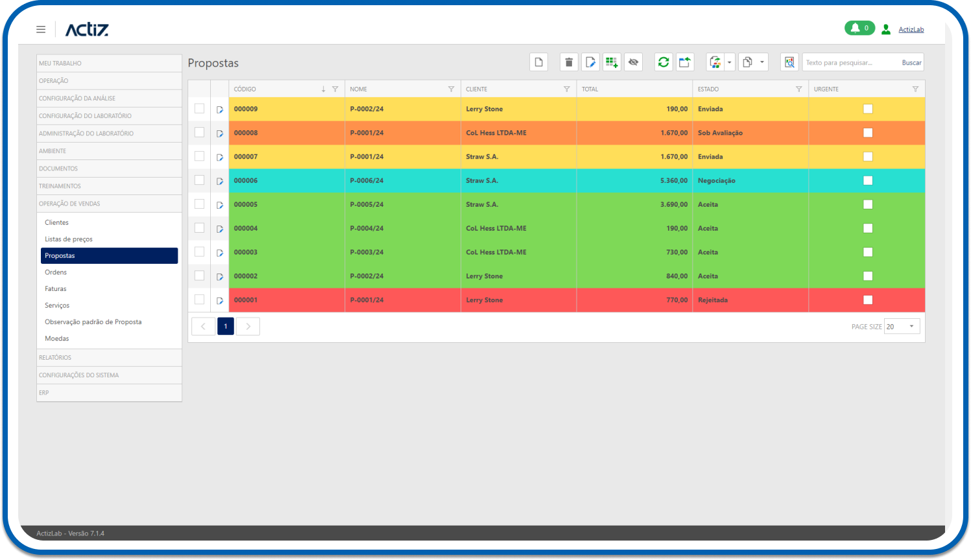Click the Buscar search button
The height and width of the screenshot is (560, 971).
pyautogui.click(x=911, y=63)
